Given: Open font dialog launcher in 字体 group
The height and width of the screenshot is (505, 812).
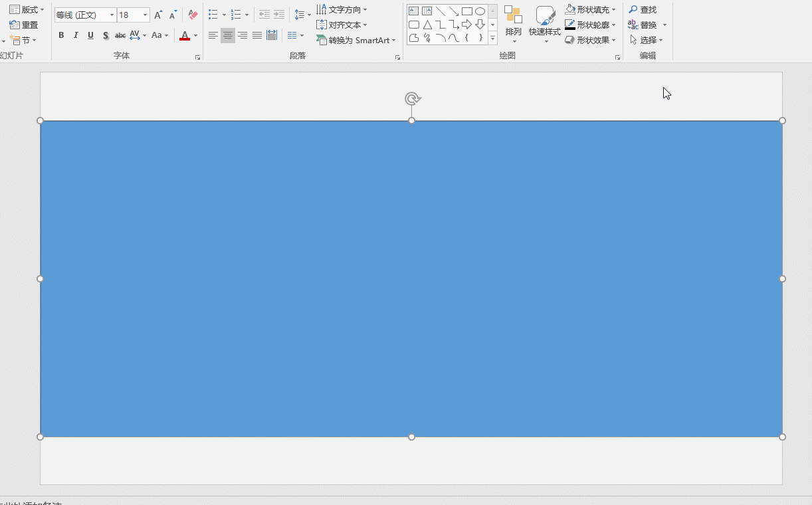Looking at the screenshot, I should point(197,58).
